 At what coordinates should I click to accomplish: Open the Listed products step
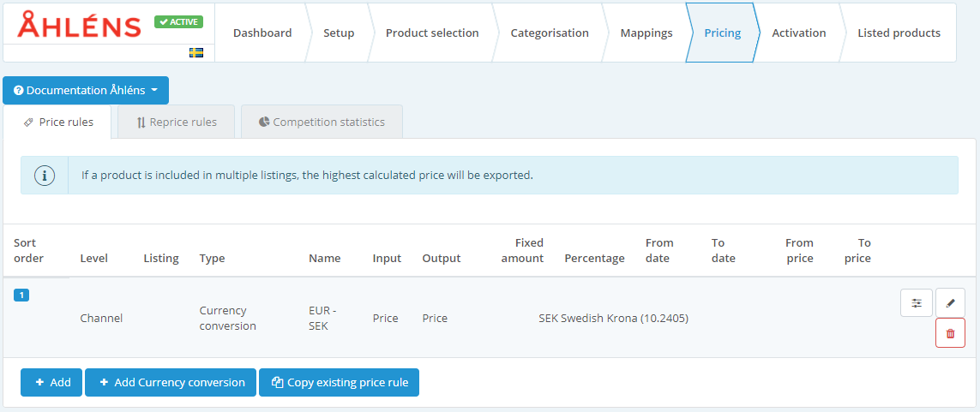point(899,33)
